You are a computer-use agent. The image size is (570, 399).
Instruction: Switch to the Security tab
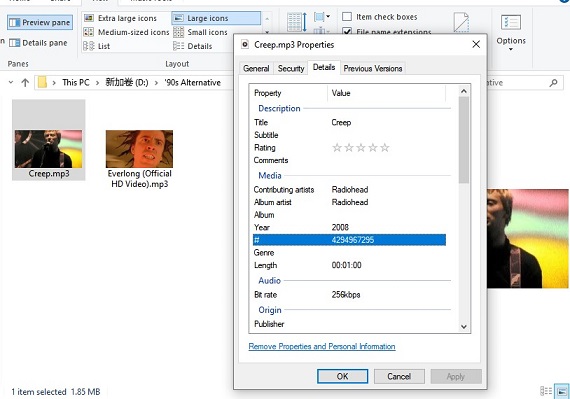tap(291, 68)
